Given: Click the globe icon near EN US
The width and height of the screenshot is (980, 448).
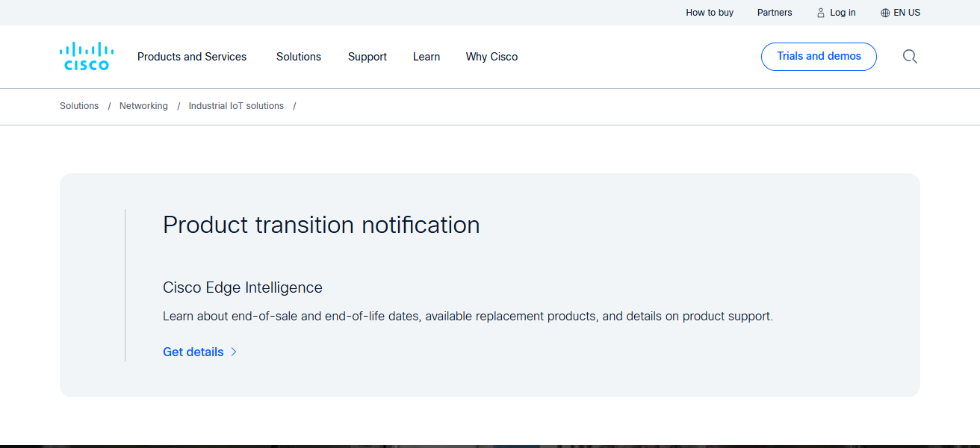Looking at the screenshot, I should click(x=884, y=12).
